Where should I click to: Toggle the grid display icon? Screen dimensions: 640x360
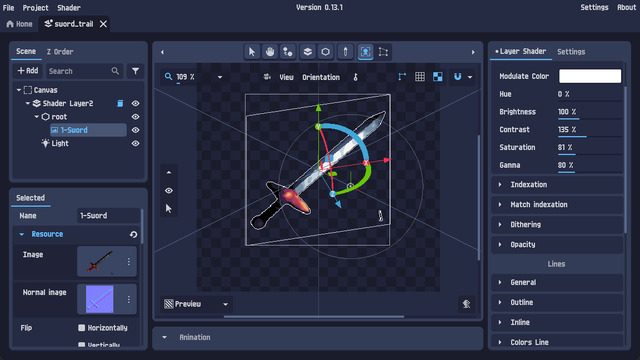tap(420, 77)
